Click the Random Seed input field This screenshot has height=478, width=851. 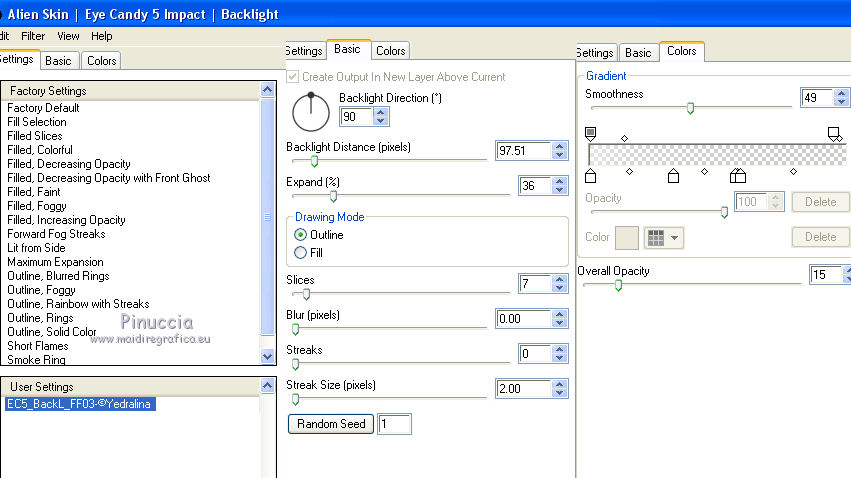(x=395, y=424)
